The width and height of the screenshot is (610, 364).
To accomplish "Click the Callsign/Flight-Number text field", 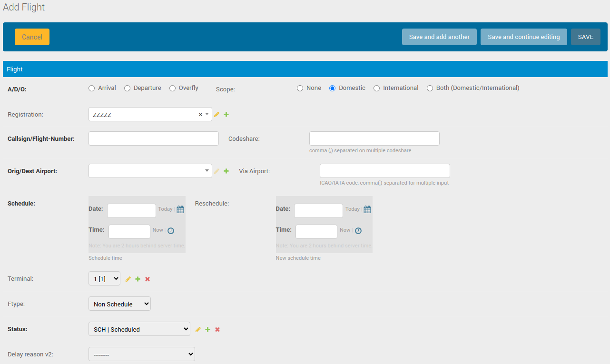I will coord(153,138).
